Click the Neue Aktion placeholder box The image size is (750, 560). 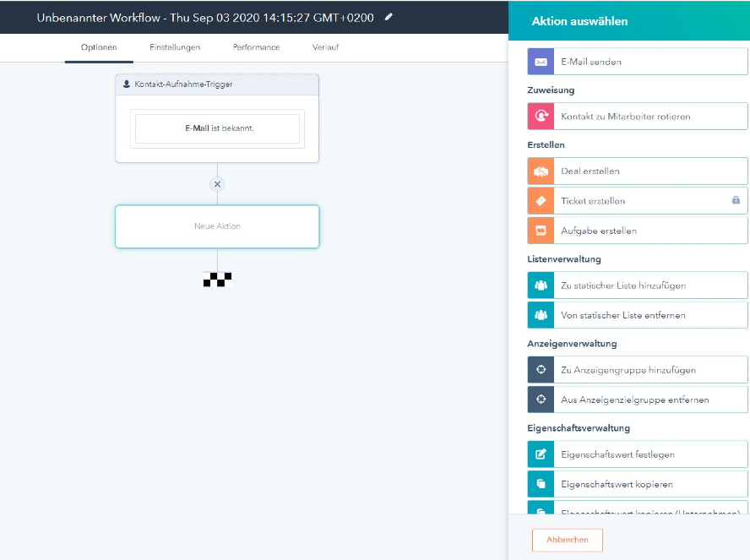[x=217, y=226]
